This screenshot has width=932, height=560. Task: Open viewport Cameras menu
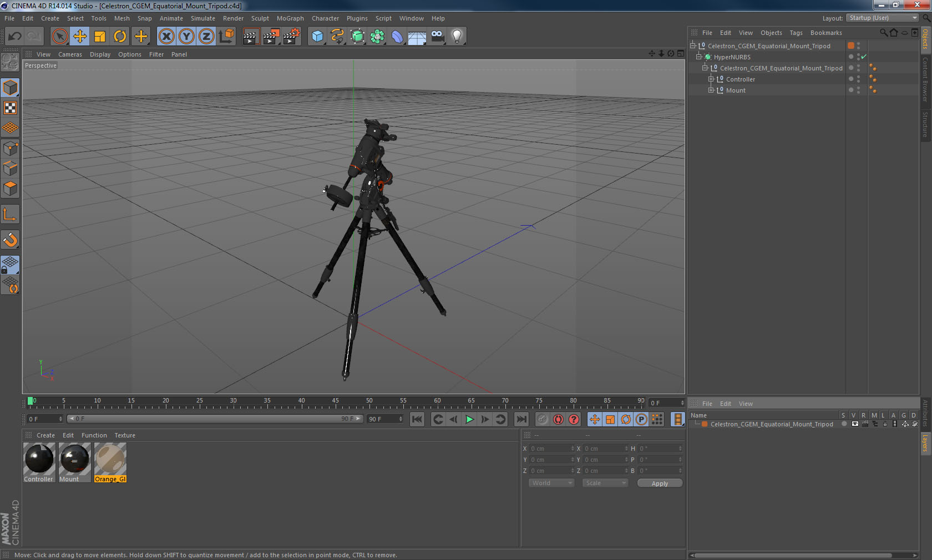[70, 54]
